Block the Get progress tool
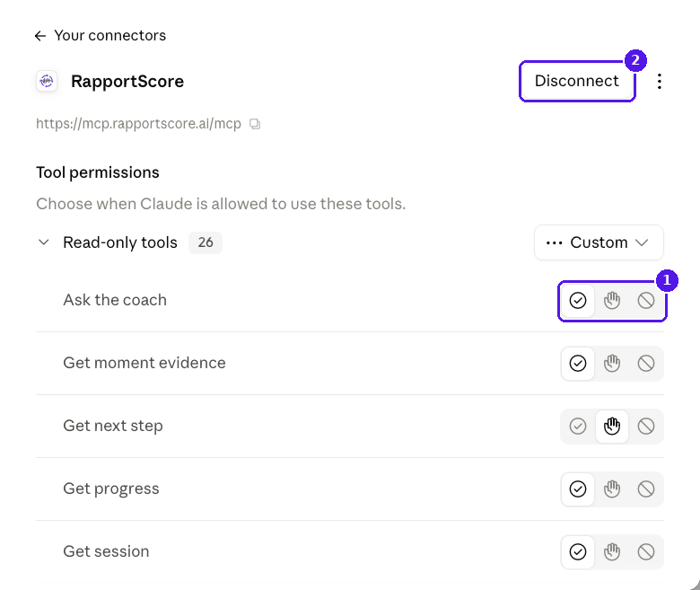The image size is (700, 590). pos(646,489)
